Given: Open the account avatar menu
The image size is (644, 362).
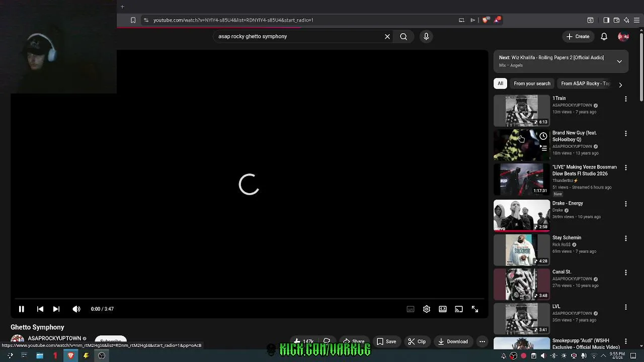Looking at the screenshot, I should pos(623,36).
